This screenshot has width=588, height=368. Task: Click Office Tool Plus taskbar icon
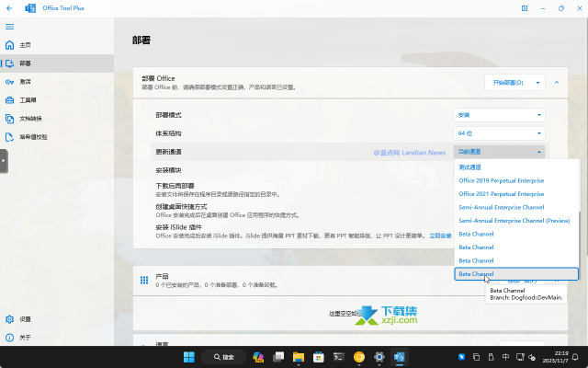coord(400,357)
